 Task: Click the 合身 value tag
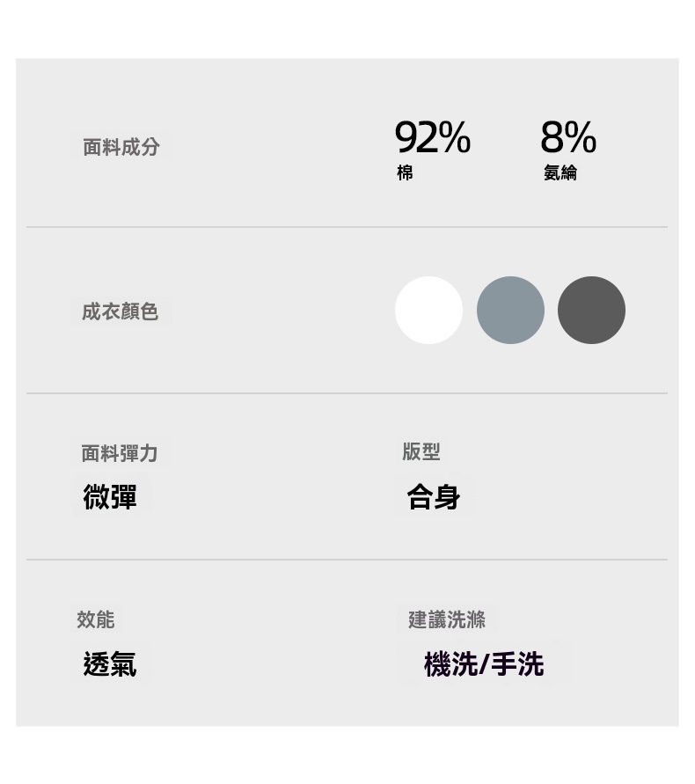[x=434, y=497]
